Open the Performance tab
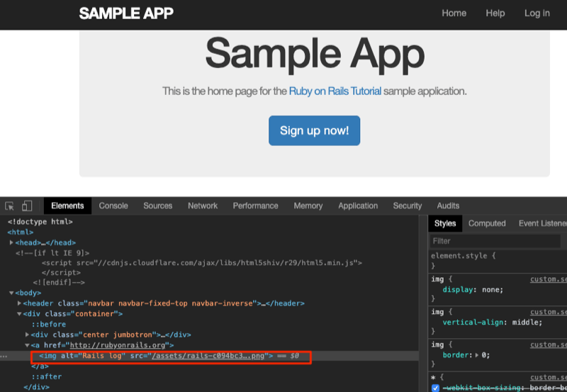Screen dimensions: 567x392 click(255, 206)
